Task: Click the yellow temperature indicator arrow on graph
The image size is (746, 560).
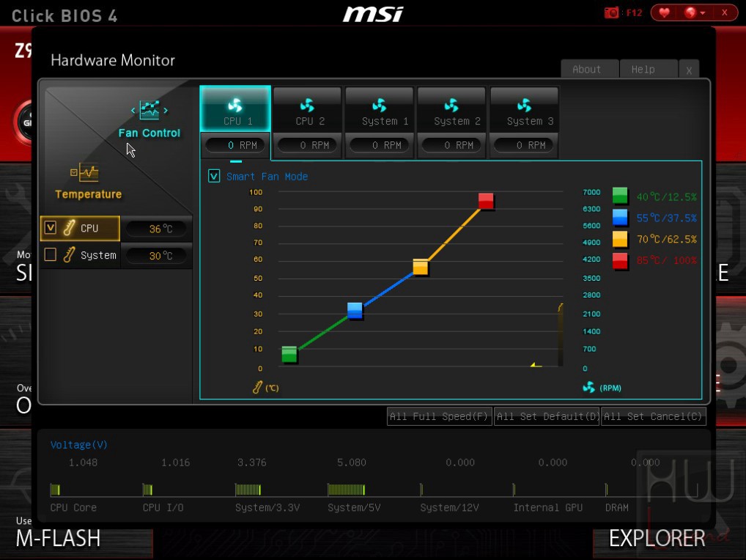Action: click(x=536, y=365)
